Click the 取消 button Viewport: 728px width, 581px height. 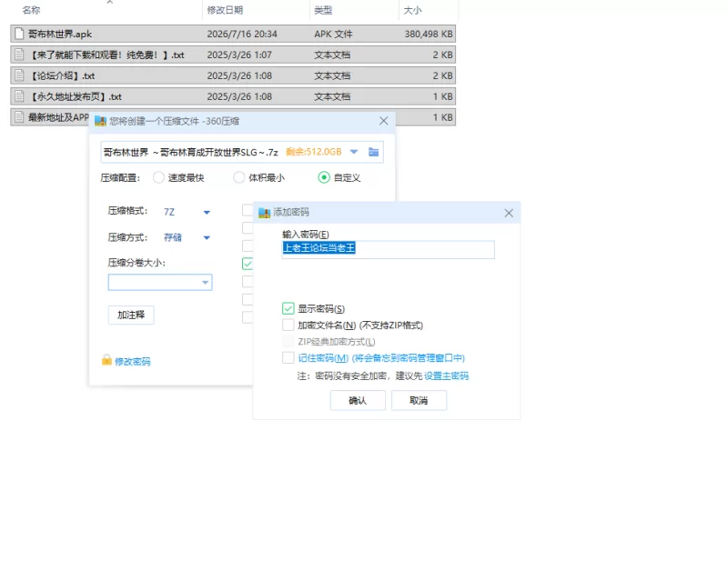419,400
